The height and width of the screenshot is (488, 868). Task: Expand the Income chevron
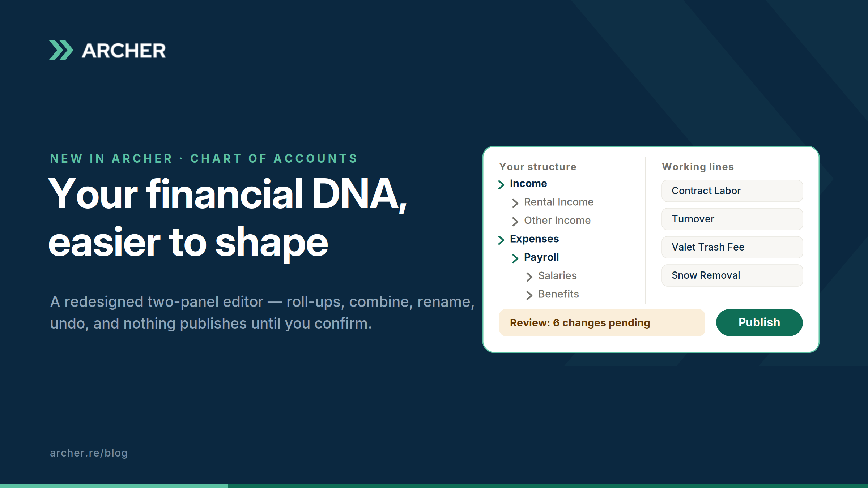(501, 185)
